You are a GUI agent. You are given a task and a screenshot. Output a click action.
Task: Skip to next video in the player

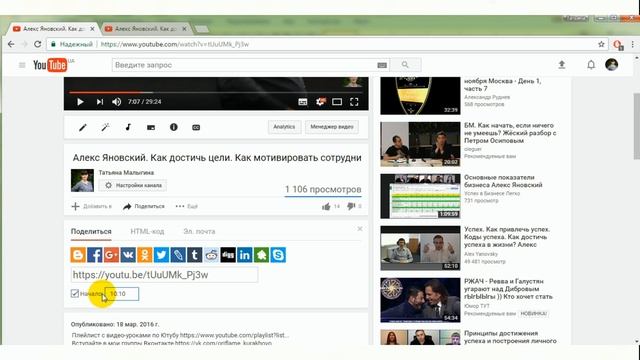click(100, 102)
